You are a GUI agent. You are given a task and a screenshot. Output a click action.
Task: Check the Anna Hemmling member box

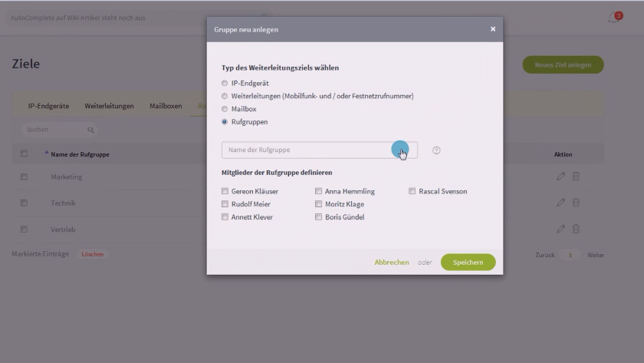click(318, 191)
